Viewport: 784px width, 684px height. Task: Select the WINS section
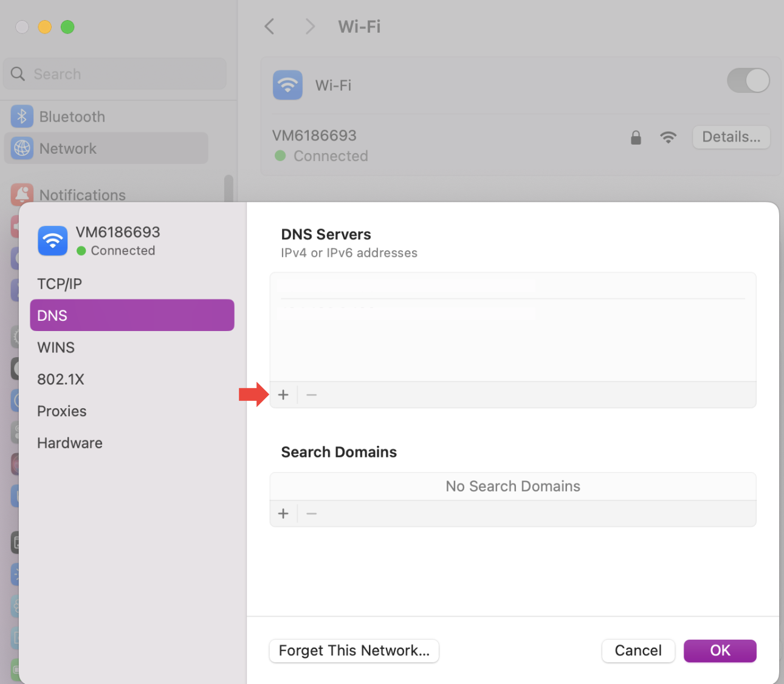pyautogui.click(x=55, y=347)
